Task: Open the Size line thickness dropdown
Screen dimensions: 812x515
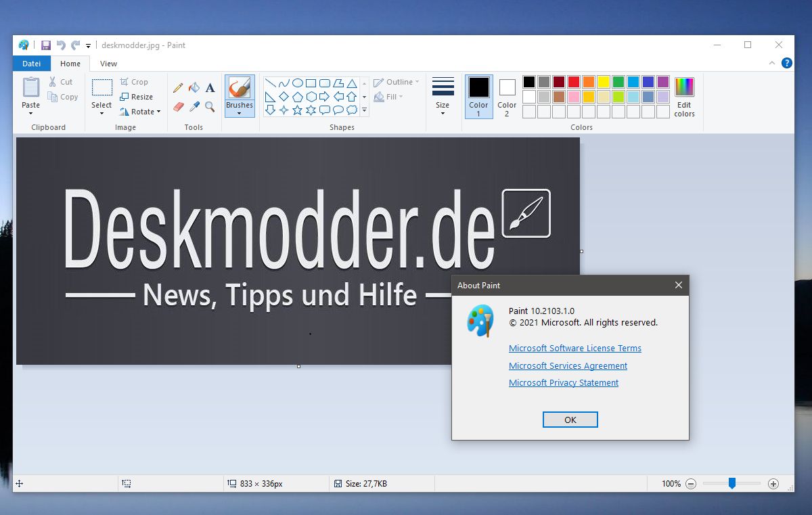Action: (x=443, y=97)
